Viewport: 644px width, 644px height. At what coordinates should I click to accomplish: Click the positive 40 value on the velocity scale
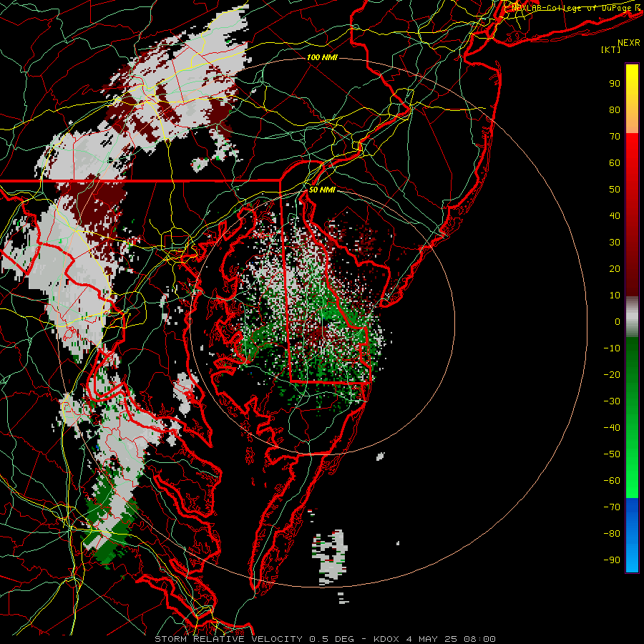(615, 215)
